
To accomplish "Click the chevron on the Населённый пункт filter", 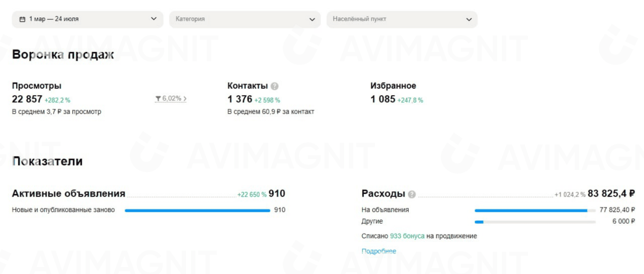I will point(468,19).
